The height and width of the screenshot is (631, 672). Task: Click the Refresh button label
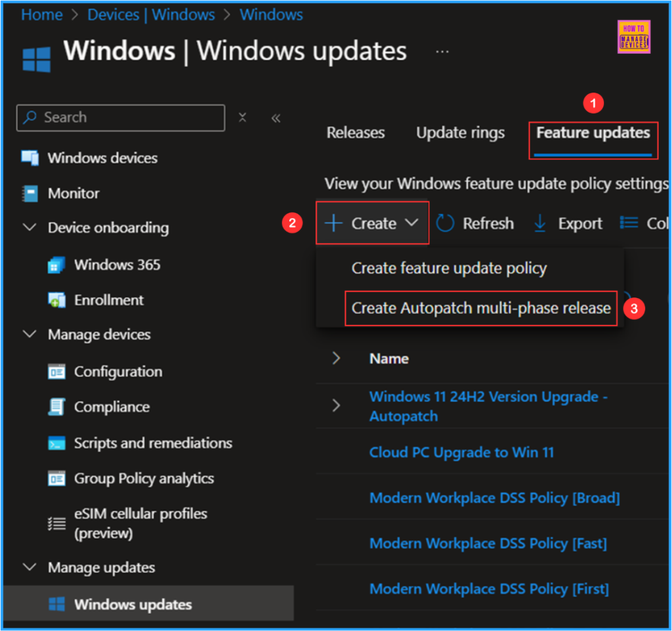[488, 223]
